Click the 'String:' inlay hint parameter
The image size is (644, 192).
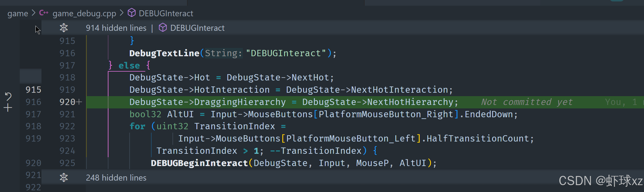coord(223,53)
